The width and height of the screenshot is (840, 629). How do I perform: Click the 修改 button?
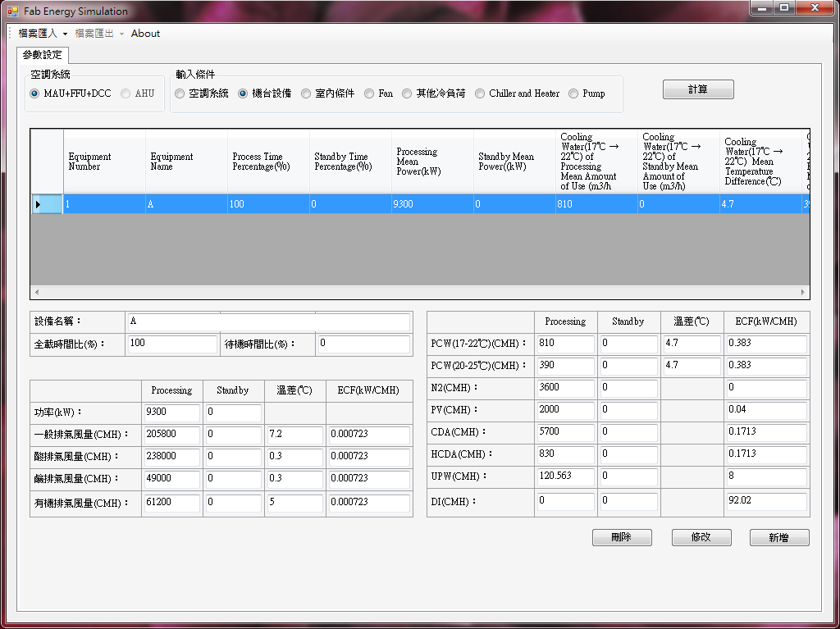tap(701, 537)
